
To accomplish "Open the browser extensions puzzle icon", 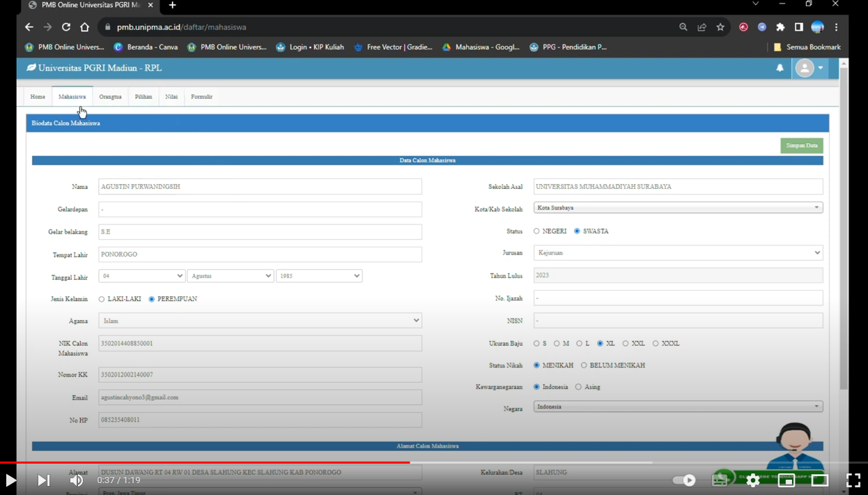I will coord(780,27).
